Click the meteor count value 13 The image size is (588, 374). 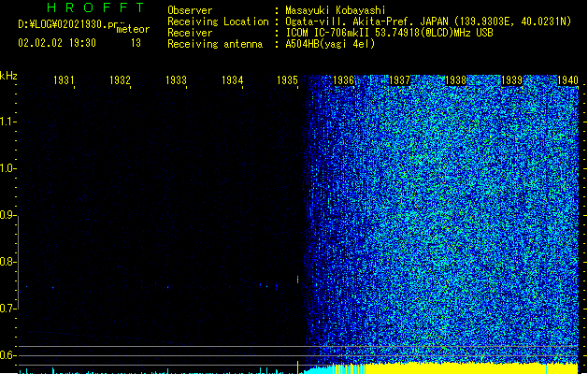click(x=136, y=43)
